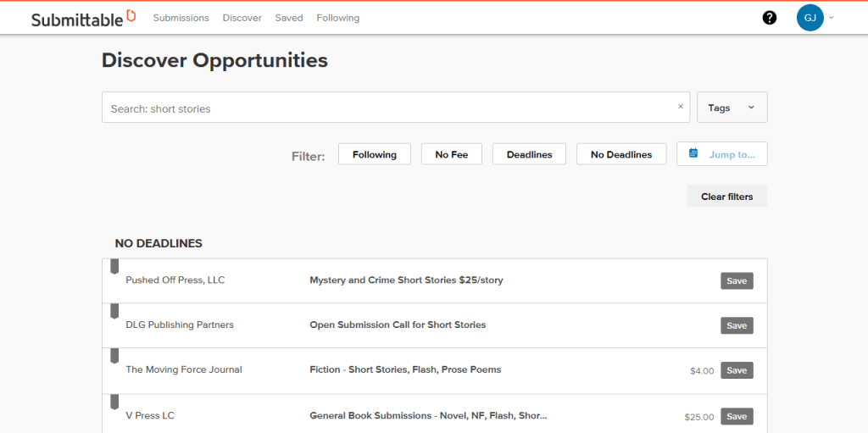Open the Following tab in navigation
Image resolution: width=868 pixels, height=433 pixels.
click(x=337, y=18)
